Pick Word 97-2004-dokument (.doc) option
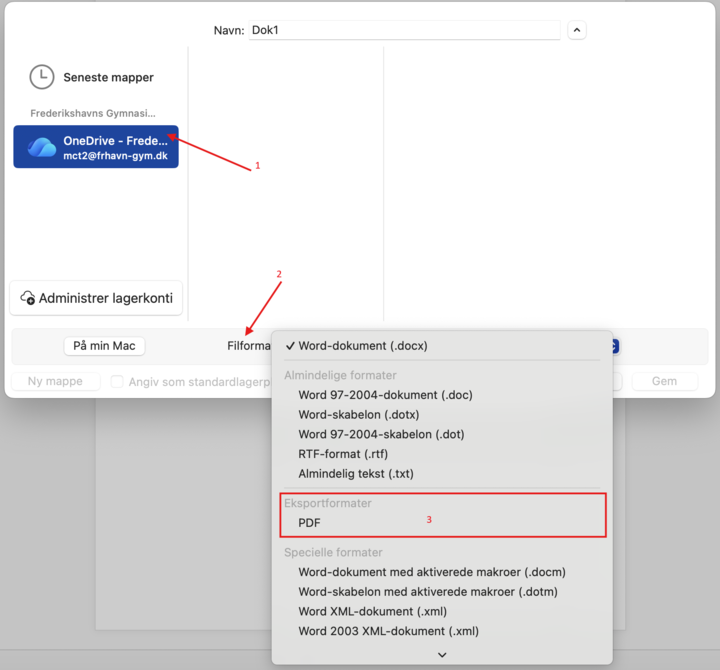 385,395
